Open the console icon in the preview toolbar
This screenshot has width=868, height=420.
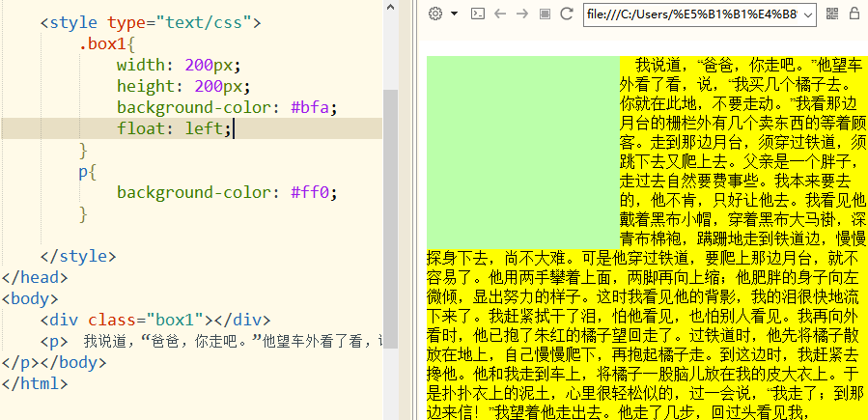(x=478, y=14)
